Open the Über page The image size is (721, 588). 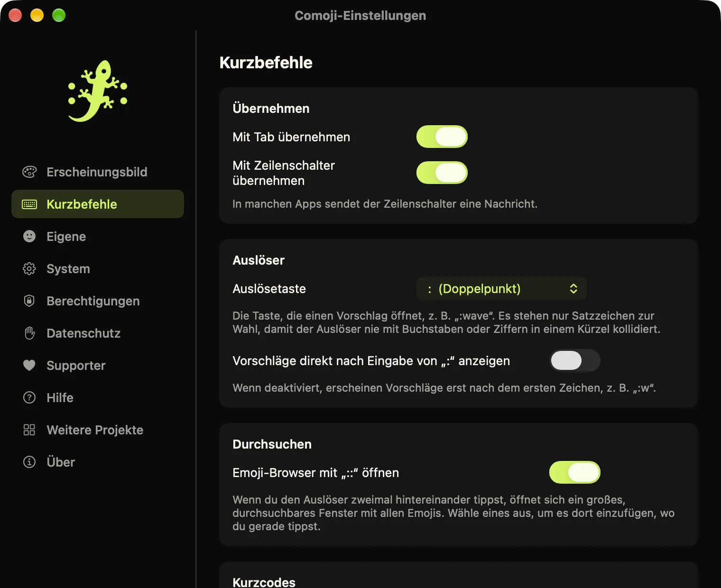[x=98, y=462]
